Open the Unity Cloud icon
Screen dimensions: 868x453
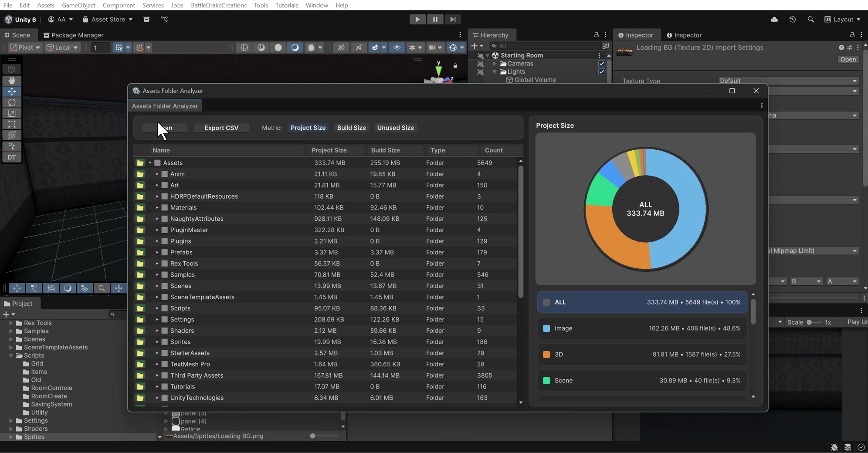pyautogui.click(x=774, y=19)
